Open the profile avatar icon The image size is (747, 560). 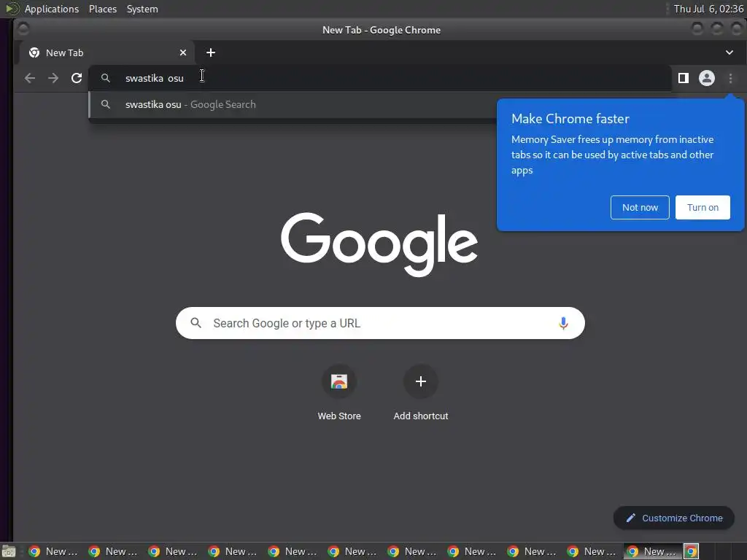pos(706,78)
